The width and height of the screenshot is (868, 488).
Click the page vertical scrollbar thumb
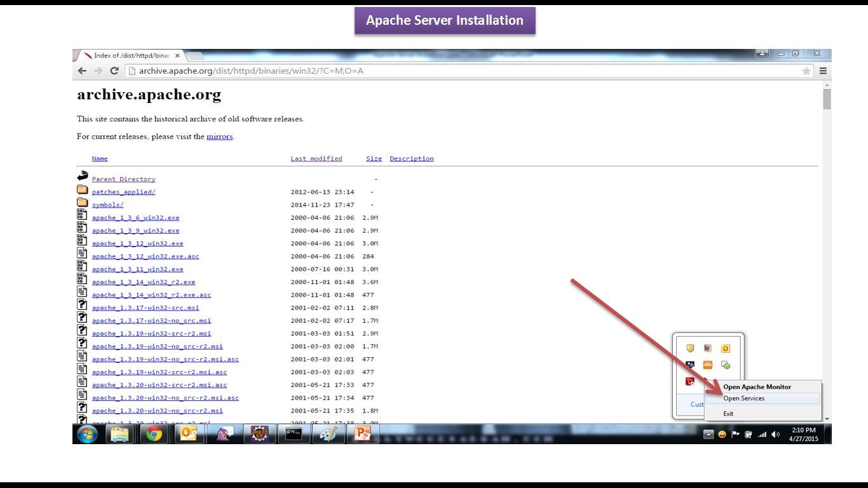(x=827, y=99)
